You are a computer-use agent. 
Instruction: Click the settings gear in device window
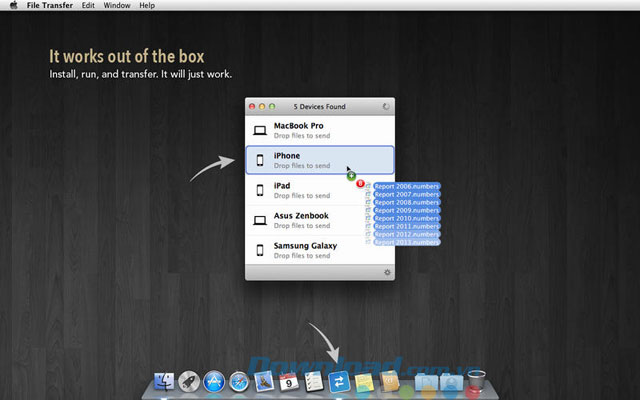point(386,272)
